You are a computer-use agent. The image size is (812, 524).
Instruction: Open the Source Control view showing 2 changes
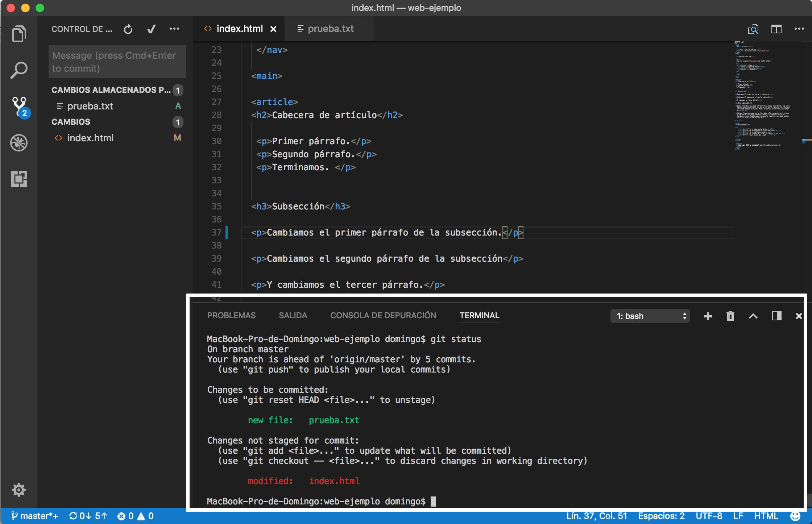pyautogui.click(x=19, y=107)
